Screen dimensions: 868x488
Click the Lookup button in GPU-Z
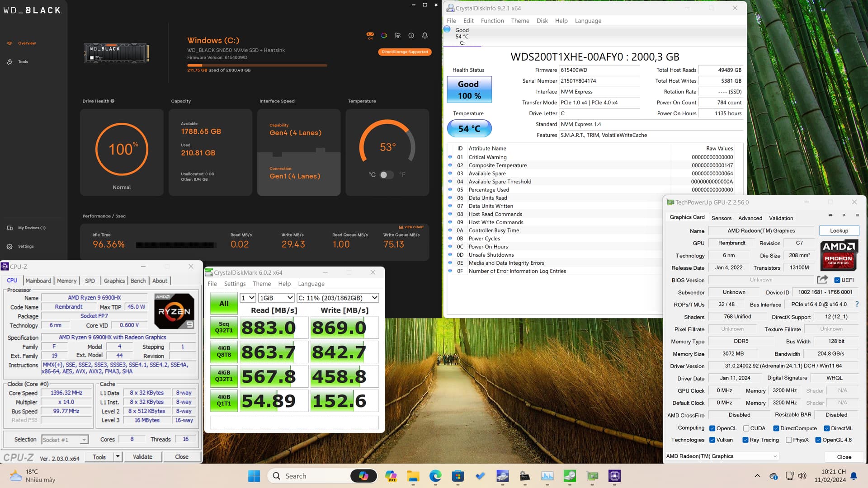click(x=839, y=231)
